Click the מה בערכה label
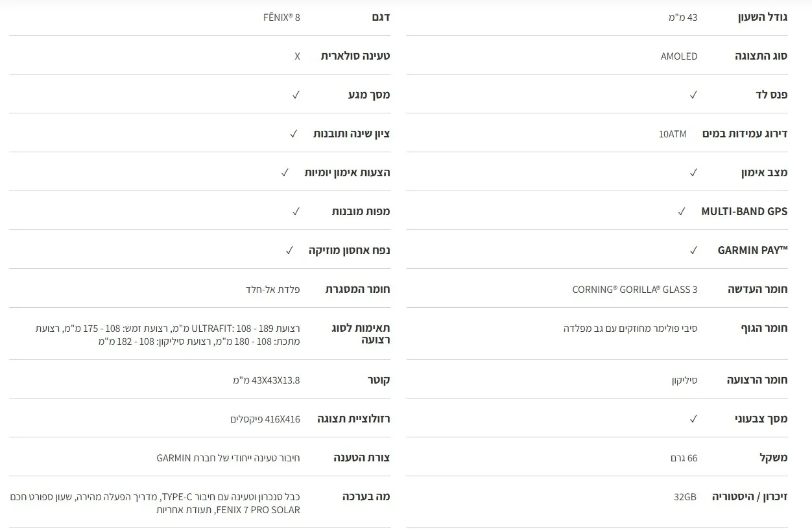Image resolution: width=812 pixels, height=532 pixels. 366,496
